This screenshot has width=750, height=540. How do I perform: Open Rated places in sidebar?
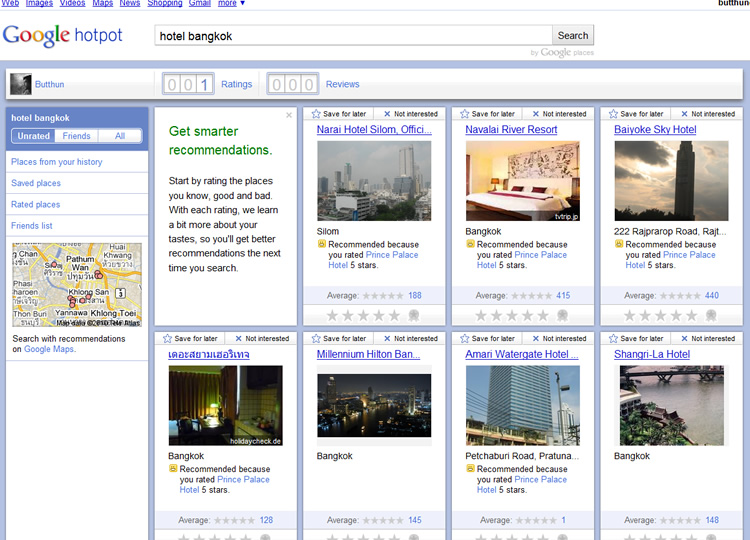tap(35, 204)
